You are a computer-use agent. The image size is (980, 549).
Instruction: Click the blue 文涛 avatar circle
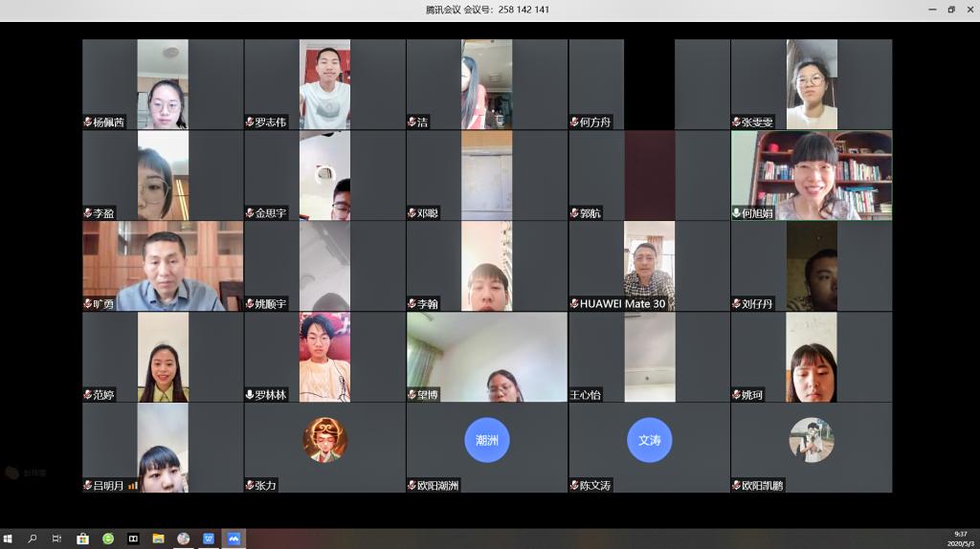[649, 440]
